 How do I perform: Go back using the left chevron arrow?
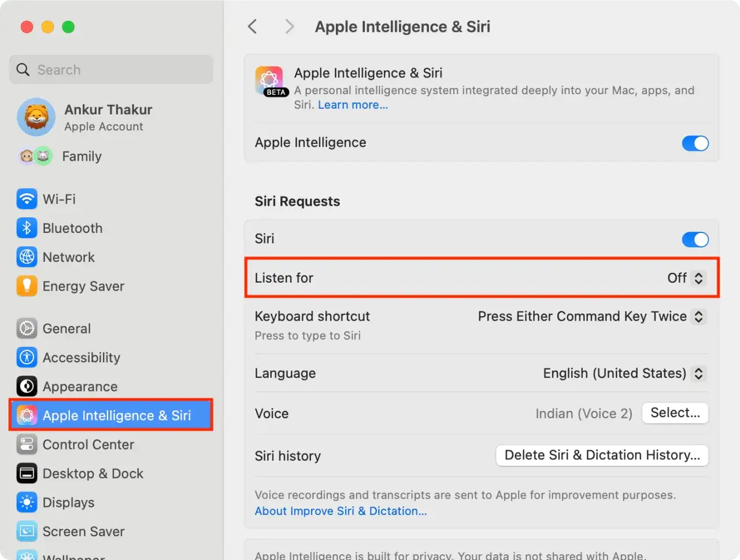pos(252,26)
